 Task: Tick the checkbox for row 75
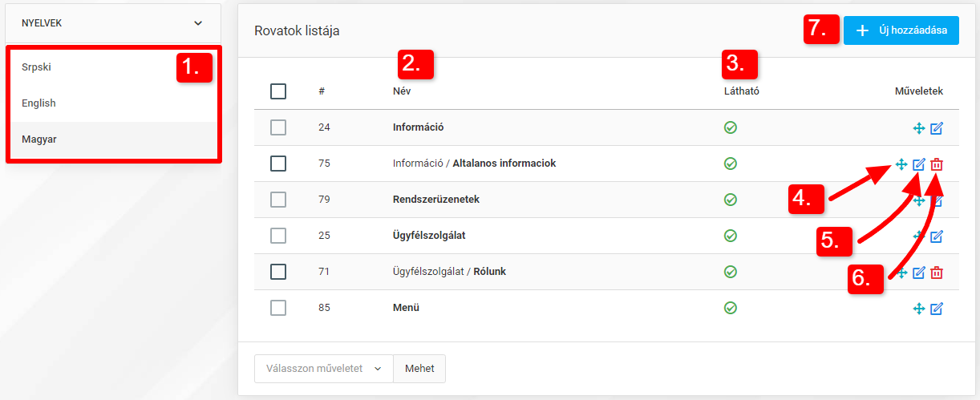(278, 164)
